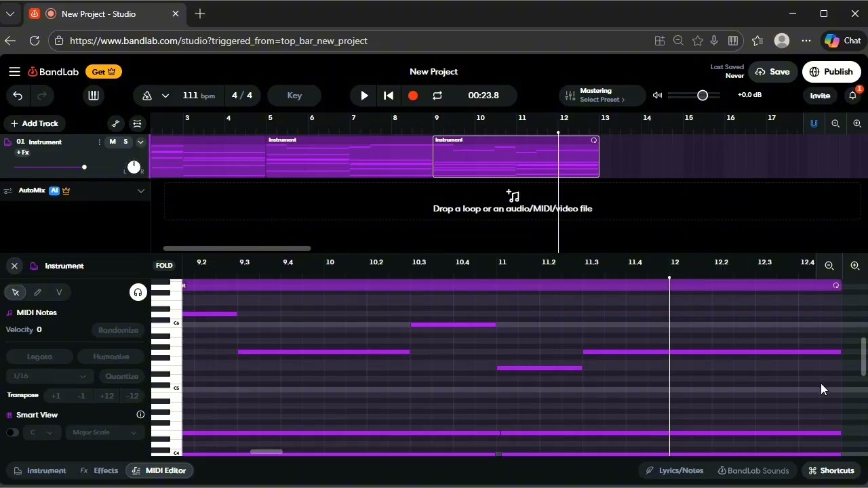Viewport: 868px width, 488px height.
Task: Transpose notes down one octave (-12)
Action: [132, 396]
